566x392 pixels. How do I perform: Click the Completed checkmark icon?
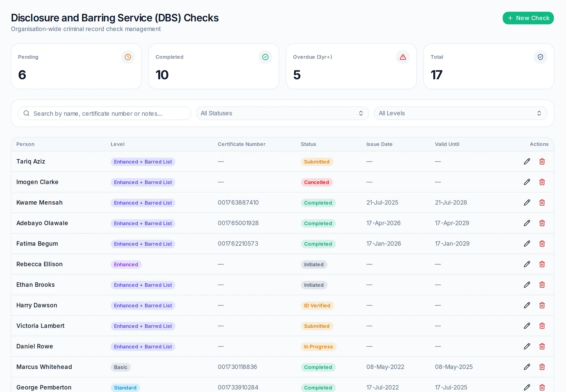point(265,57)
